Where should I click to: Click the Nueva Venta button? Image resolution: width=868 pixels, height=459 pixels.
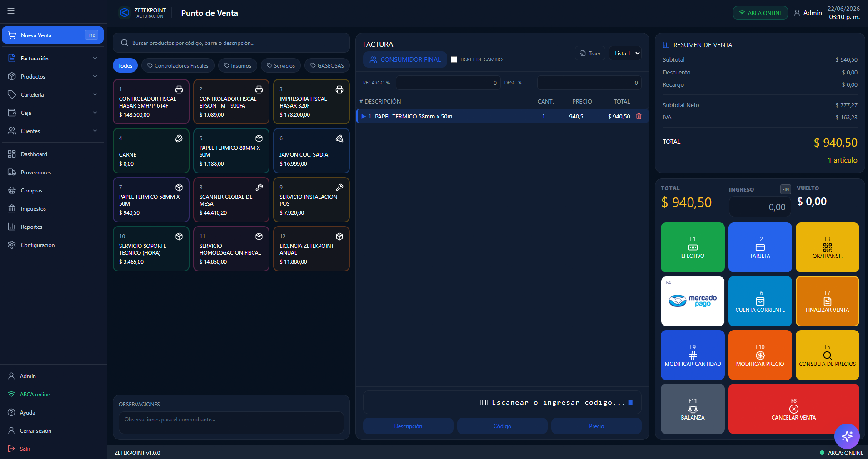click(53, 35)
